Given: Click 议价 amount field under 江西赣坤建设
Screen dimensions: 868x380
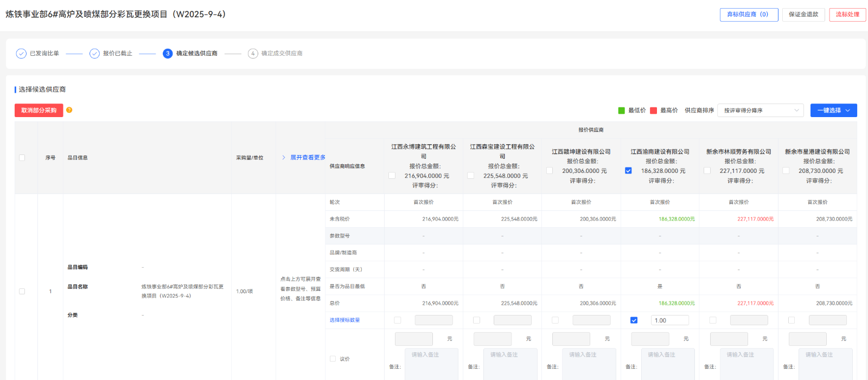Looking at the screenshot, I should 571,339.
